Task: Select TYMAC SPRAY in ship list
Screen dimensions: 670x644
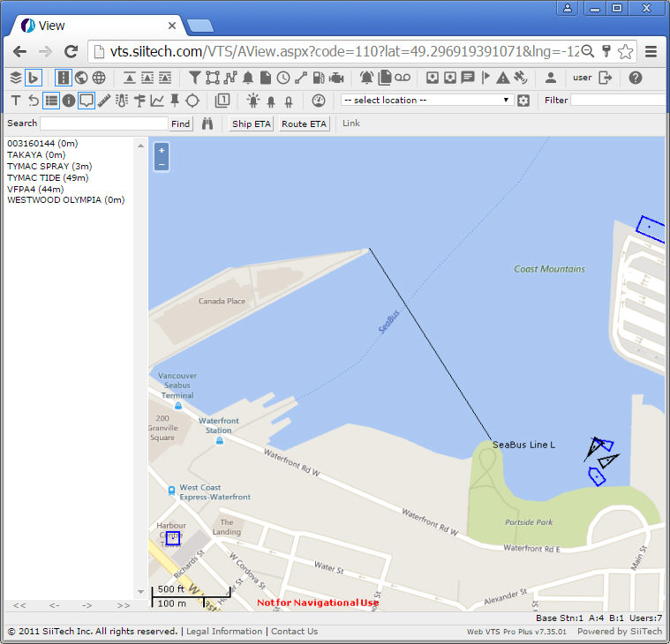Action: point(49,166)
